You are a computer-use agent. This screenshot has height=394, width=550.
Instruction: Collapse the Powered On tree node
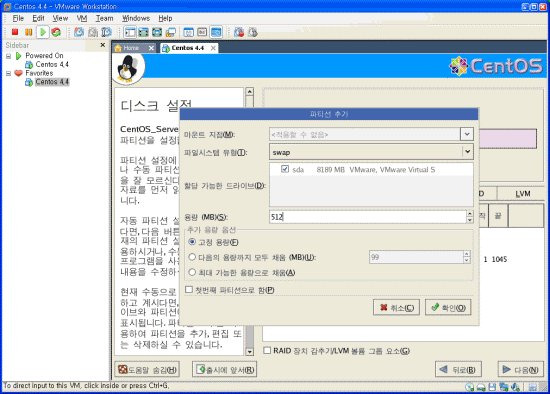(9, 56)
